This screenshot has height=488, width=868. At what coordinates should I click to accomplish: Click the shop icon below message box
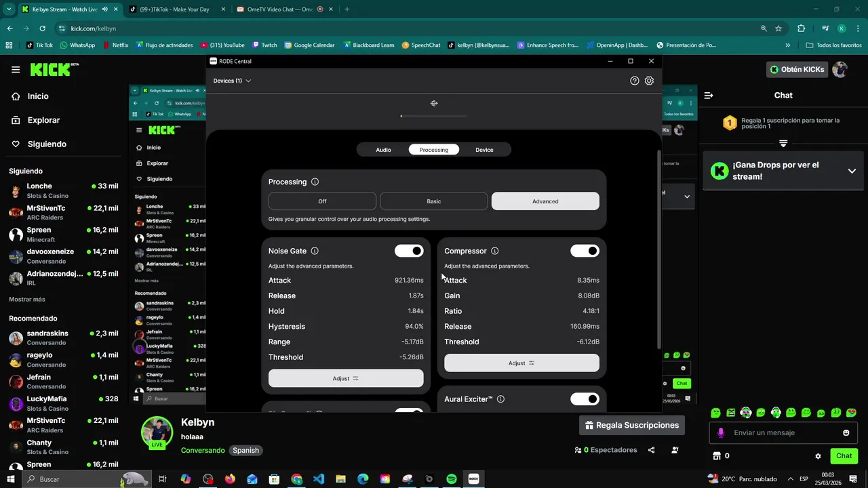click(x=717, y=456)
